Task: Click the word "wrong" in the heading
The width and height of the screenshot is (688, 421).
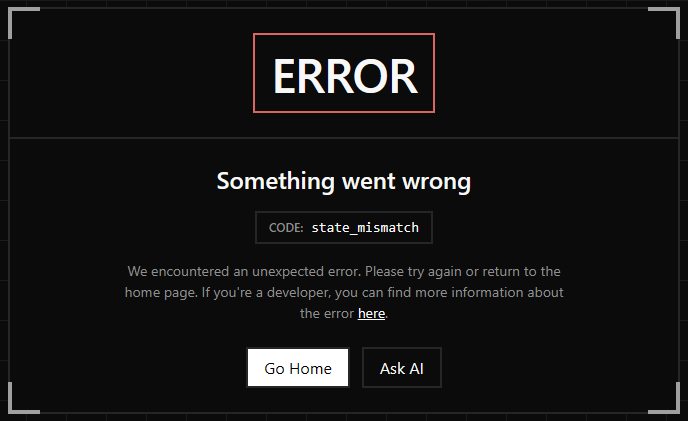Action: [437, 182]
